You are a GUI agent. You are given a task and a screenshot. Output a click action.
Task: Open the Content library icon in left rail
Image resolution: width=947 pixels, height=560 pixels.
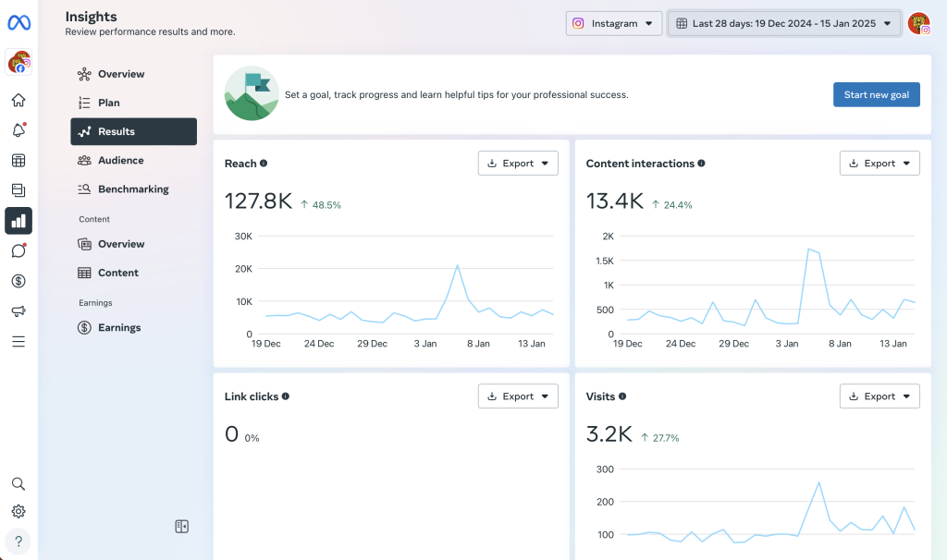coord(18,190)
